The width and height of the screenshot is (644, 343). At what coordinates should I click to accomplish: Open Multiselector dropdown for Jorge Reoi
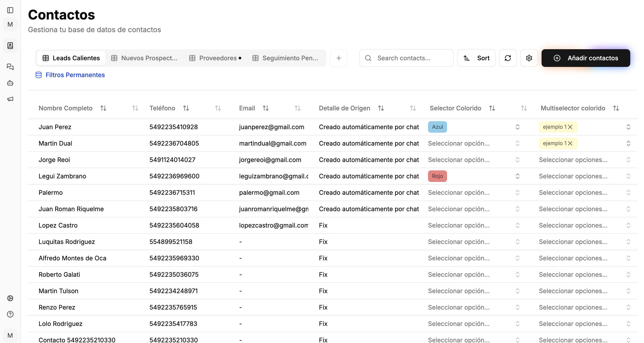pyautogui.click(x=628, y=160)
